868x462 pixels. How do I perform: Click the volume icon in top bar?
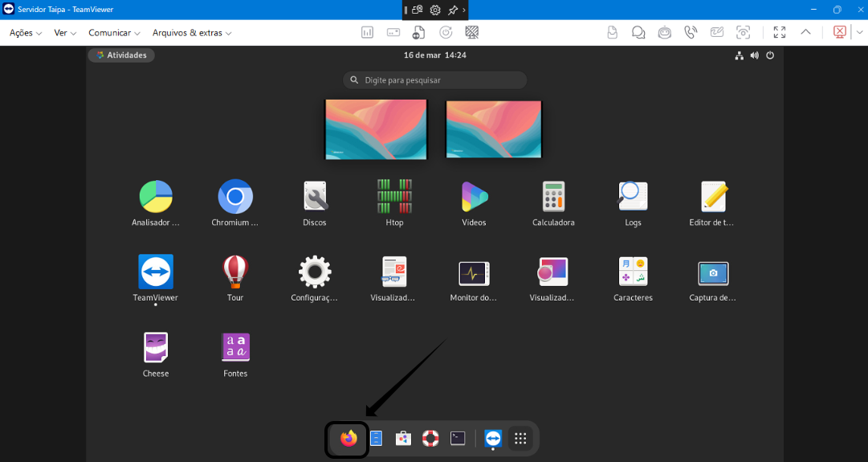(x=754, y=55)
